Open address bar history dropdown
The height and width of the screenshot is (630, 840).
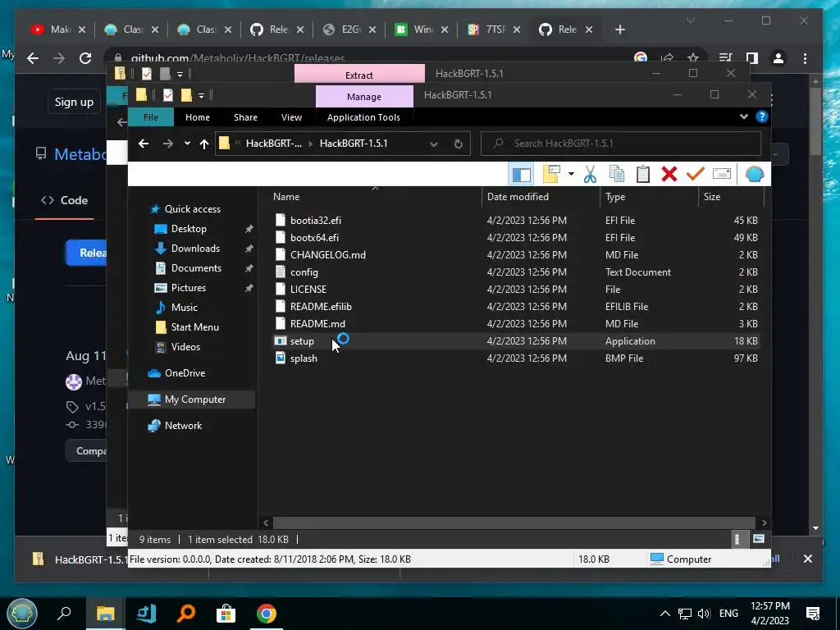point(434,144)
